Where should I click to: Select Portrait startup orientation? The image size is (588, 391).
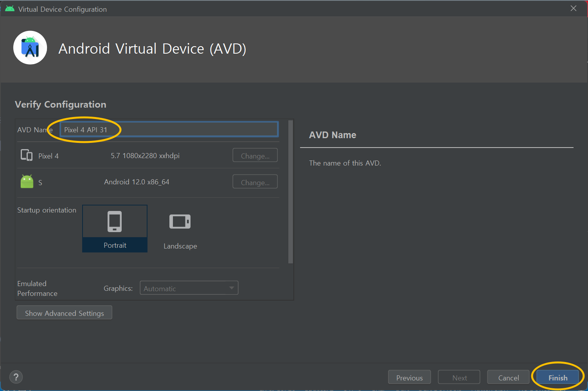point(115,229)
